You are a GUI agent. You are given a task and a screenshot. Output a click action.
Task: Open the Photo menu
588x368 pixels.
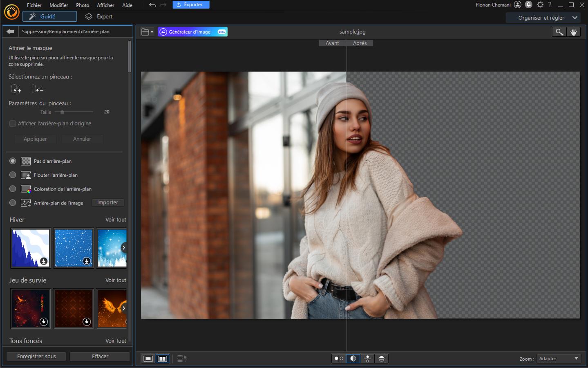point(83,5)
